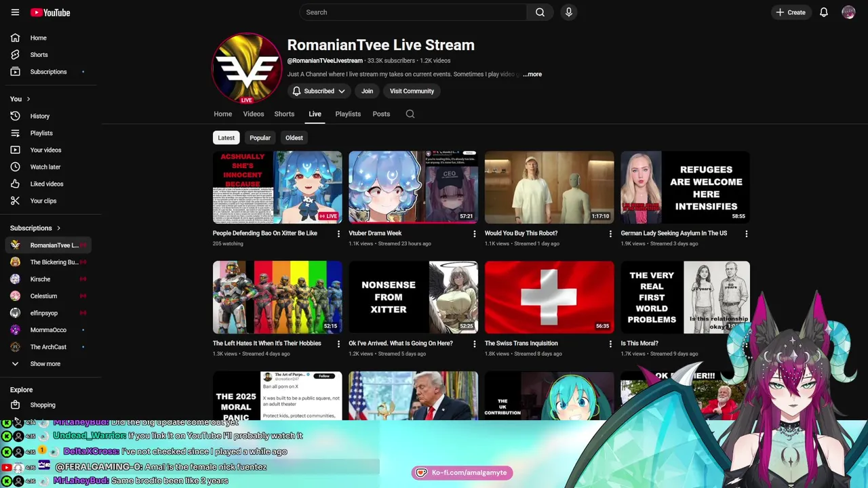The width and height of the screenshot is (868, 488).
Task: Open Would You Buy This Robot thumbnail
Action: tap(549, 187)
